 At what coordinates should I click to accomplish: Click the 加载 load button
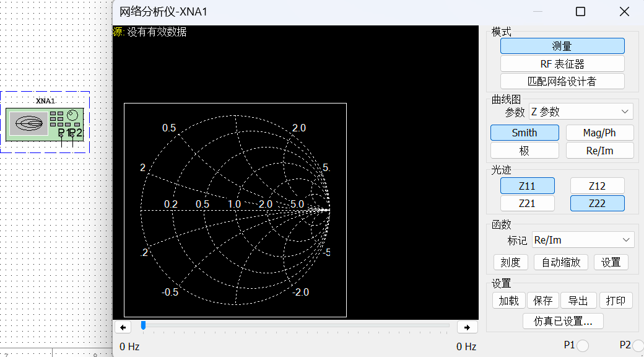(509, 301)
